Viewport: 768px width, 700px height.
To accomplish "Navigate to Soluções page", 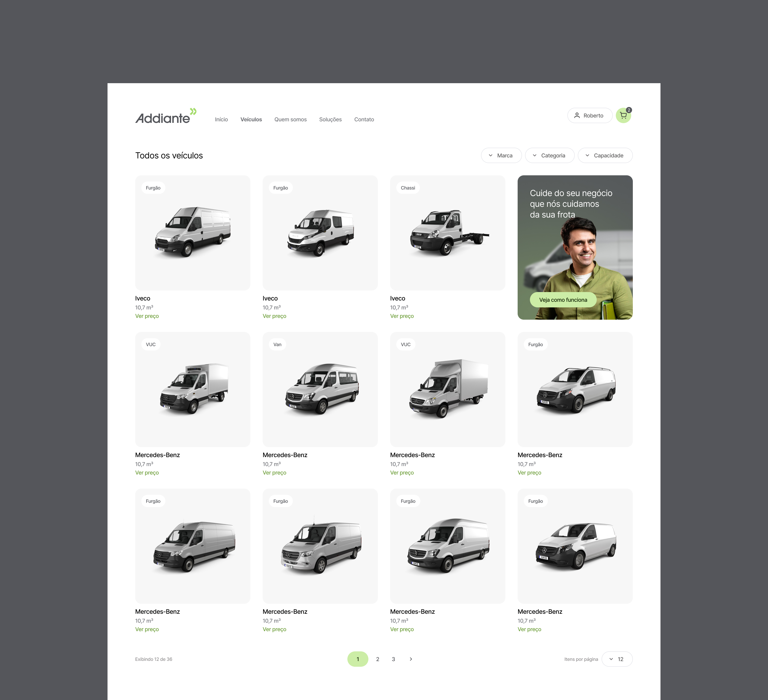I will pyautogui.click(x=330, y=119).
